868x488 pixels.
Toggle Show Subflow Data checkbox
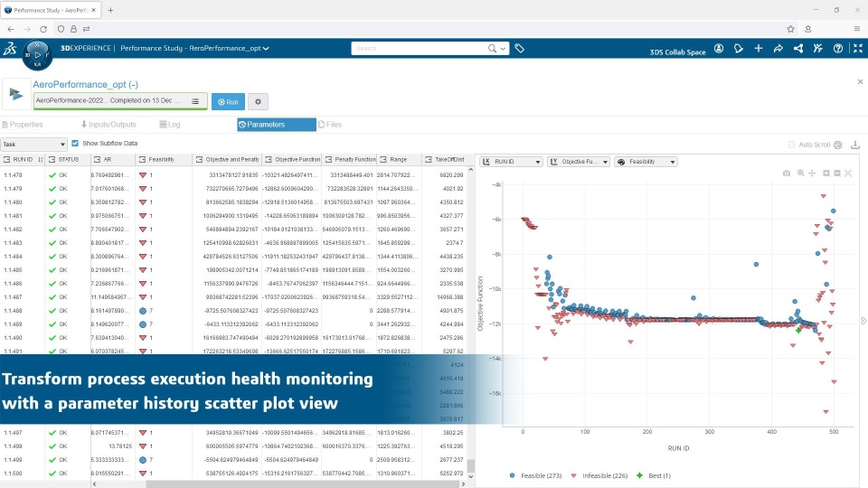pos(75,144)
